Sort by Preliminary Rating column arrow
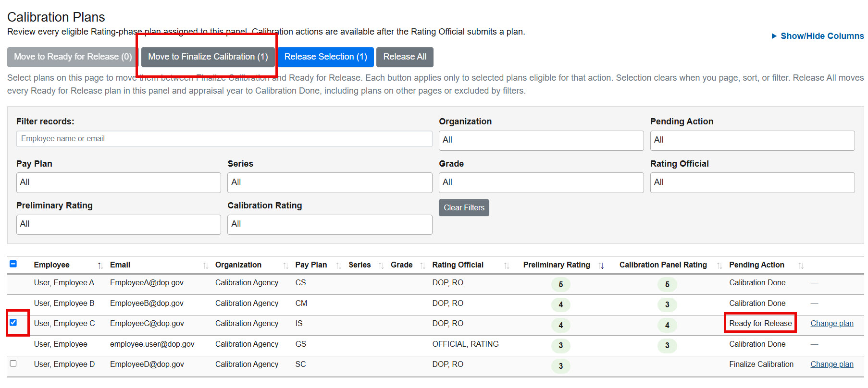 601,266
